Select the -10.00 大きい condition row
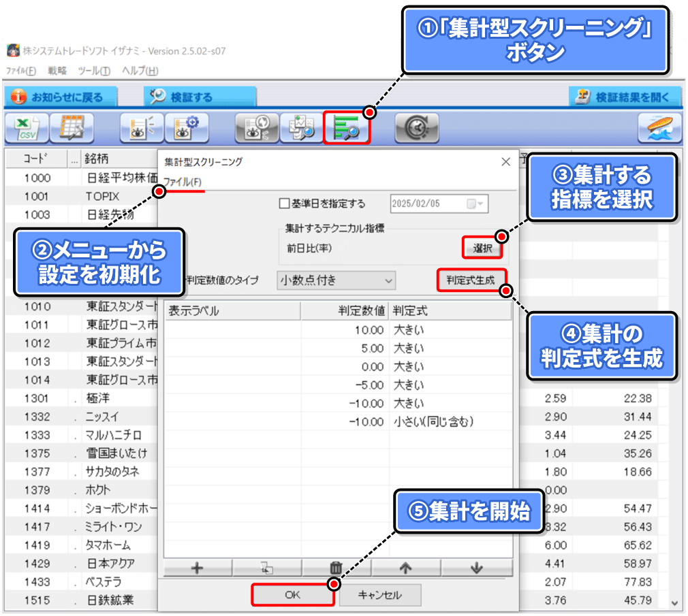This screenshot has width=688, height=616. 338,404
